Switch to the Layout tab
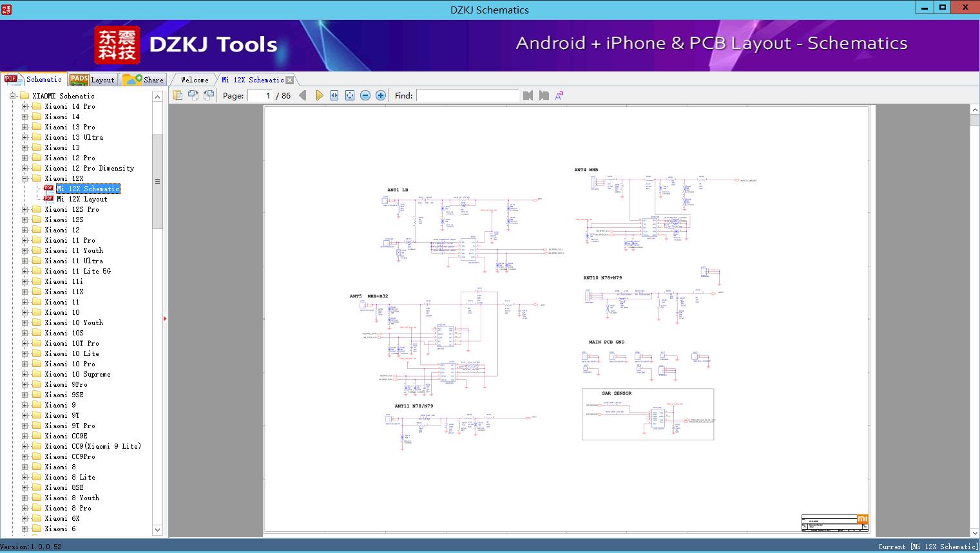Screen dimensions: 980x553 [92, 80]
